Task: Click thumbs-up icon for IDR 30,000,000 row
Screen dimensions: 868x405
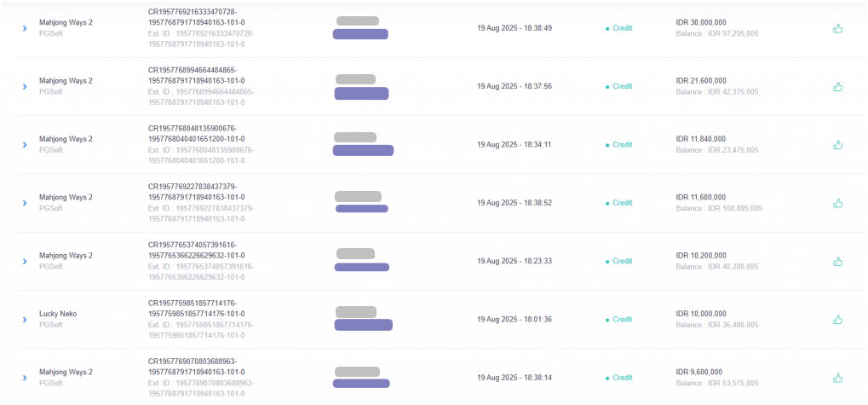Action: tap(837, 28)
